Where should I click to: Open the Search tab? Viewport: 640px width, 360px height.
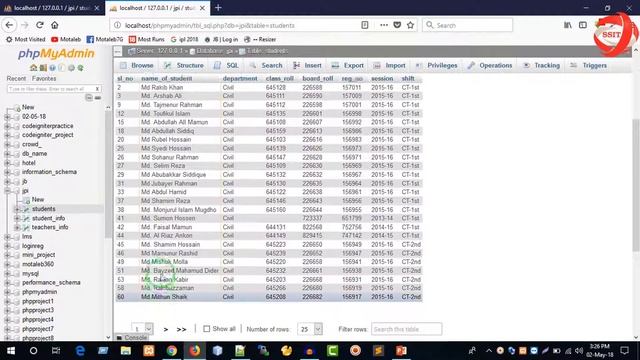[x=266, y=65]
